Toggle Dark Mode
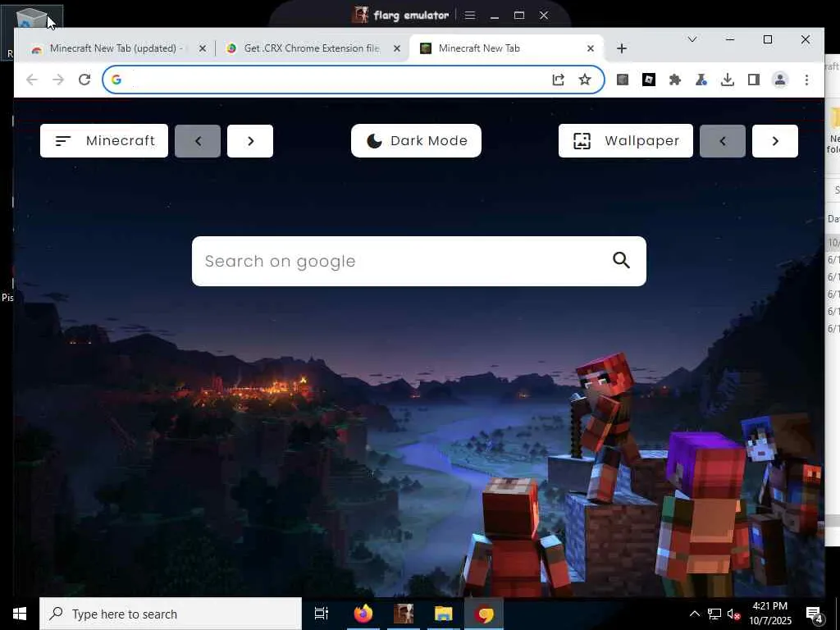This screenshot has width=840, height=630. tap(416, 141)
